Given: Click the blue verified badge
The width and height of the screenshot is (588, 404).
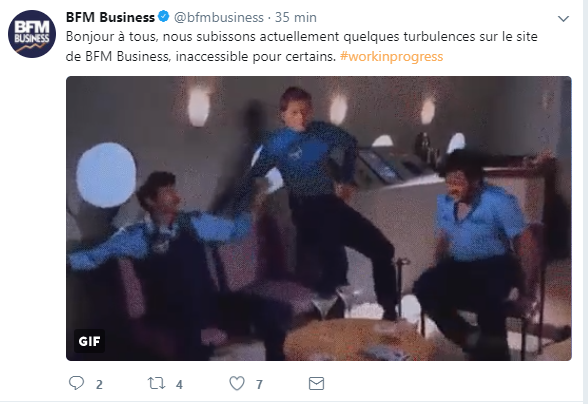Looking at the screenshot, I should pyautogui.click(x=164, y=17).
